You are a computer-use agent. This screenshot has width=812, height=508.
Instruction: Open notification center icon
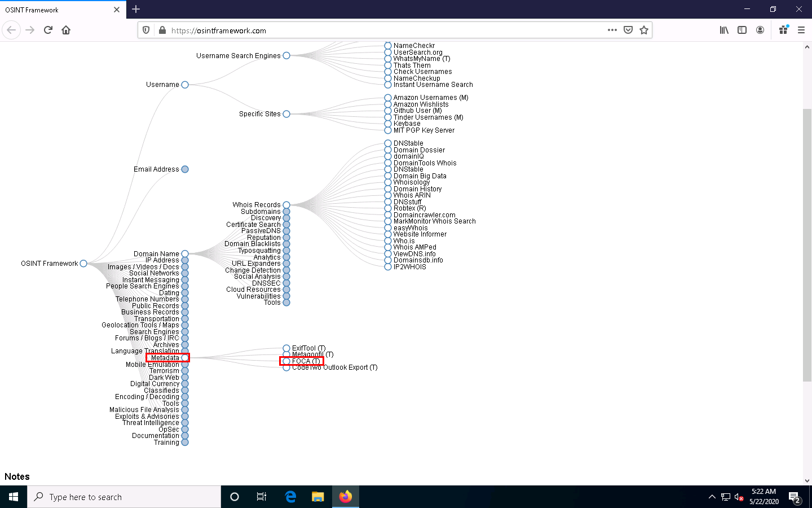(x=795, y=498)
